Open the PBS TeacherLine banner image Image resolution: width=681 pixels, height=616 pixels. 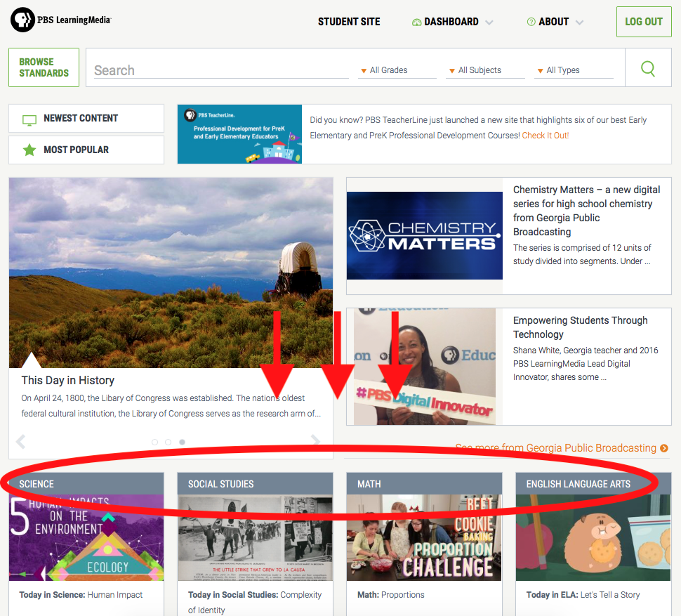coord(239,133)
